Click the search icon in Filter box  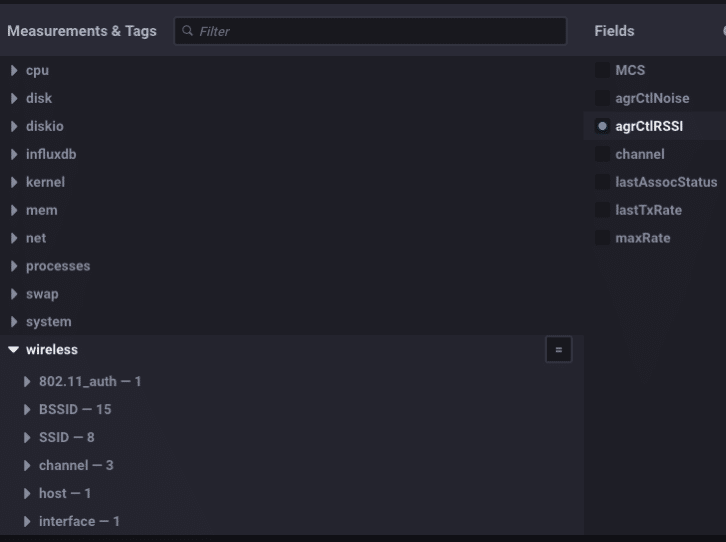(x=187, y=31)
